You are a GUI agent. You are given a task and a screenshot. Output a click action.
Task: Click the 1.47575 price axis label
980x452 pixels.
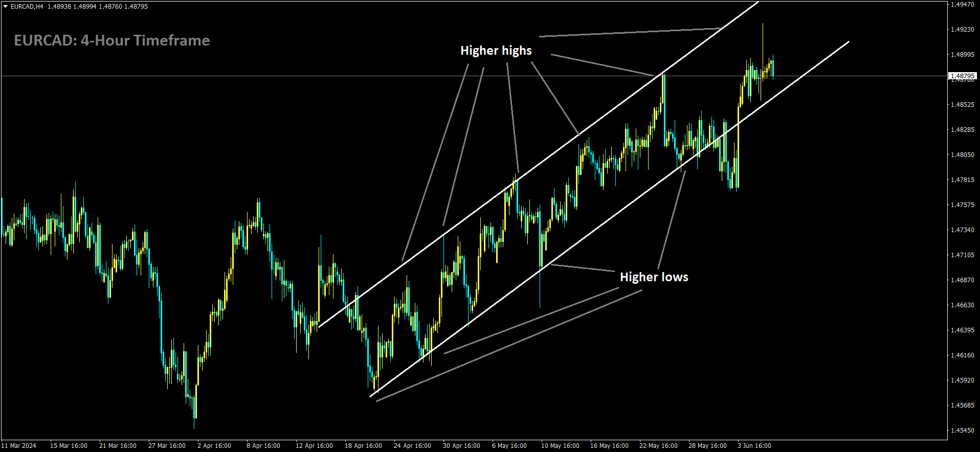[962, 205]
